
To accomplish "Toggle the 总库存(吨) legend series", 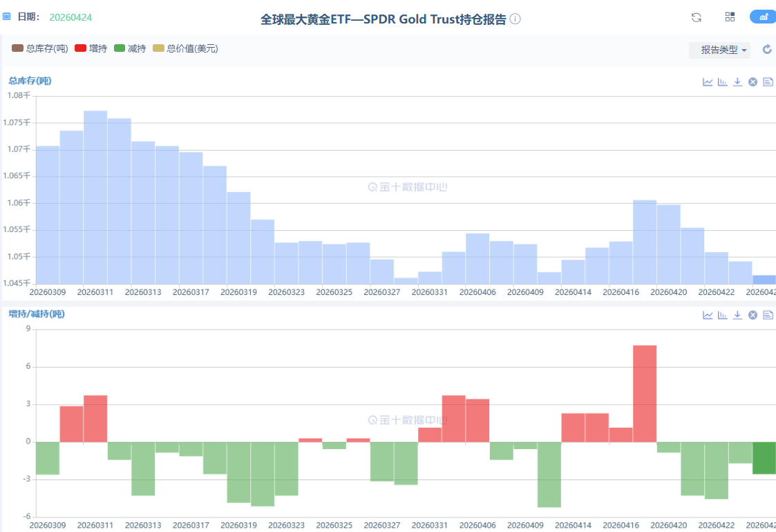I will point(40,48).
